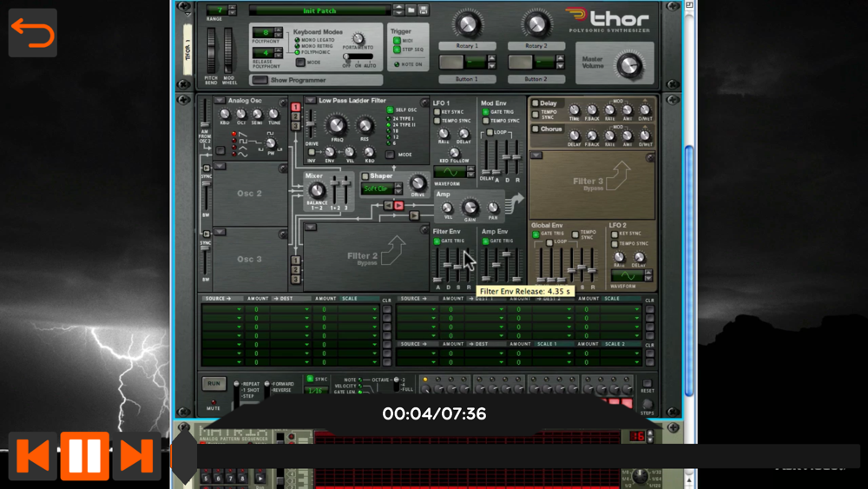This screenshot has width=868, height=489.
Task: Click oscillator 3 to Filter 2 routing button
Action: click(x=296, y=280)
